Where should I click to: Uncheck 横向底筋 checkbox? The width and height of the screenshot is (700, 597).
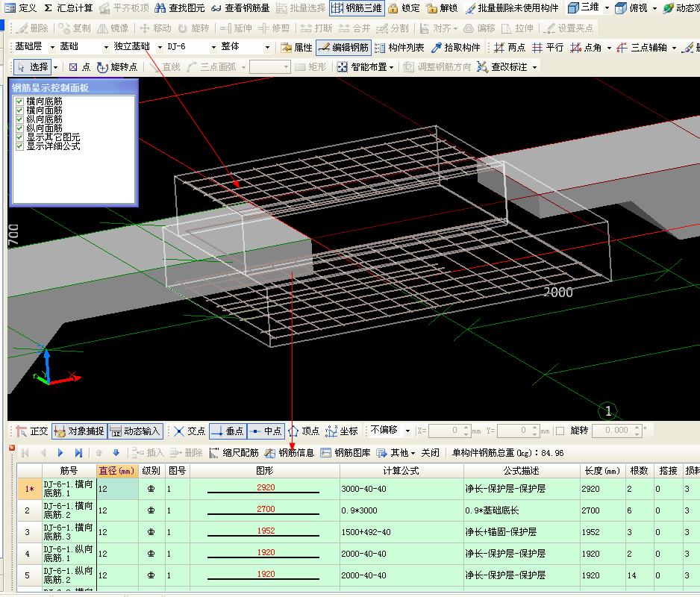[19, 101]
